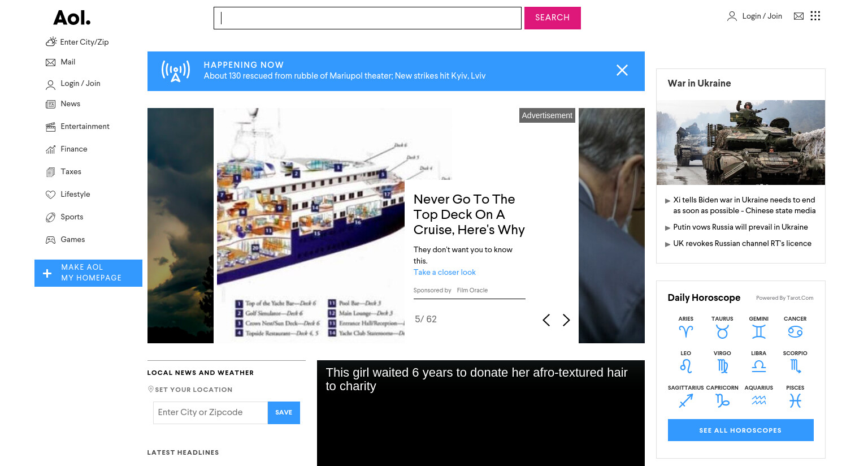The height and width of the screenshot is (466, 868).
Task: Go to previous slide in carousel
Action: tap(546, 320)
